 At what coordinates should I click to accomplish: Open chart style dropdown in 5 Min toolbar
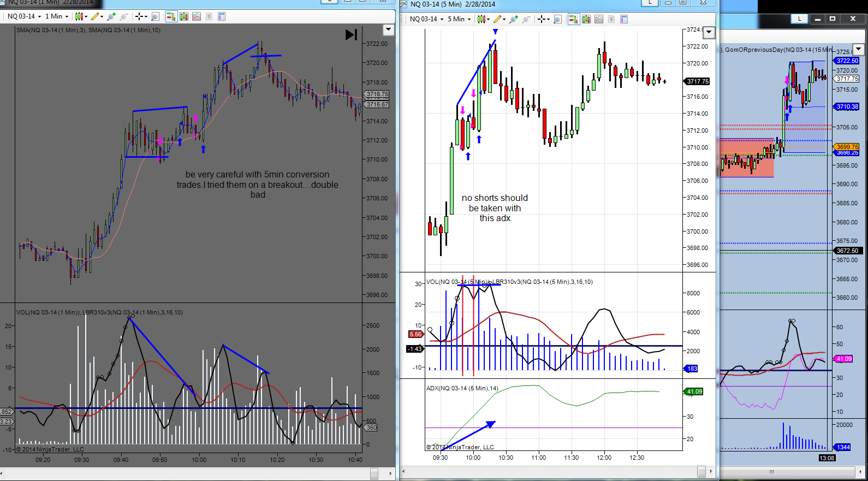tap(484, 19)
